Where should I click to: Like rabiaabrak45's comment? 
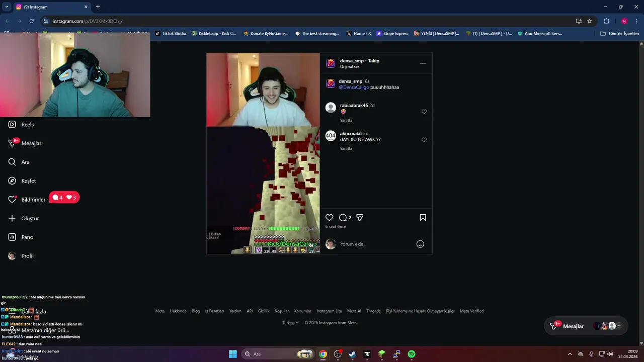coord(424,112)
